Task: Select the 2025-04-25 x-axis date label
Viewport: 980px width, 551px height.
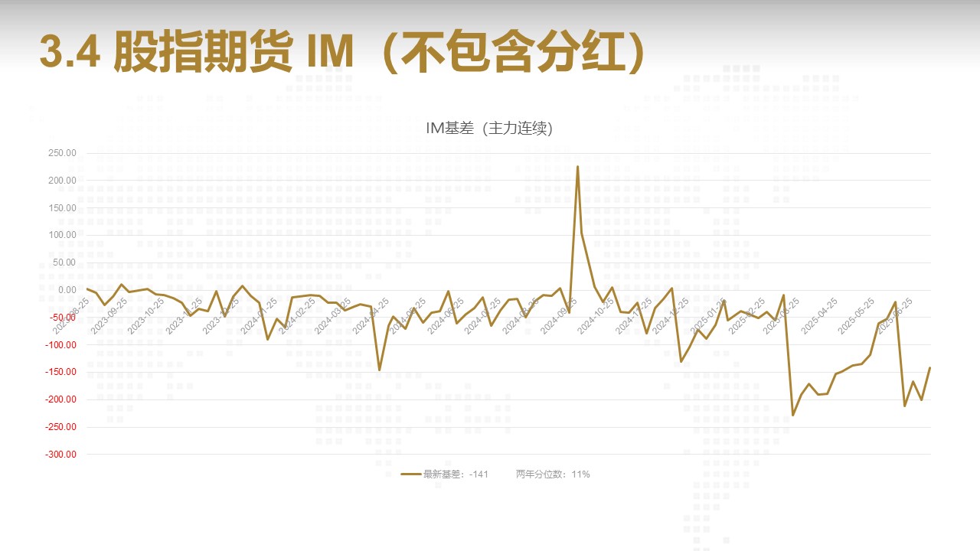Action: pos(820,315)
